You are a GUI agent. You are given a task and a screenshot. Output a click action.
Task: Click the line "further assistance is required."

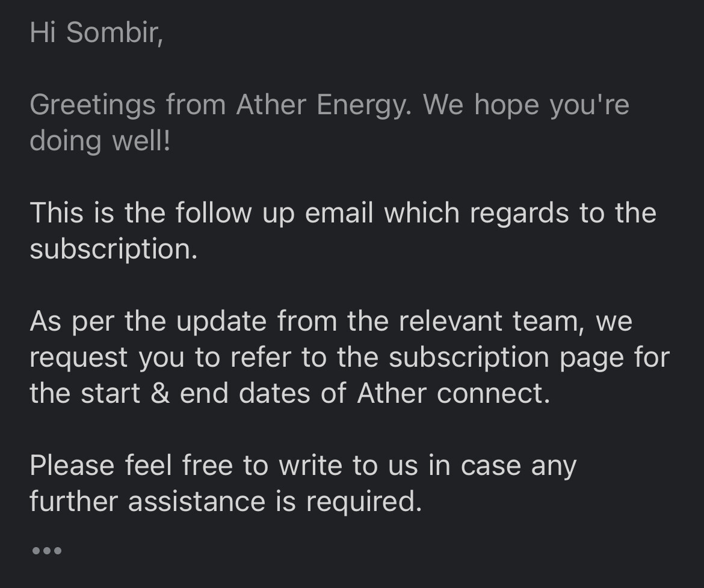click(x=226, y=501)
